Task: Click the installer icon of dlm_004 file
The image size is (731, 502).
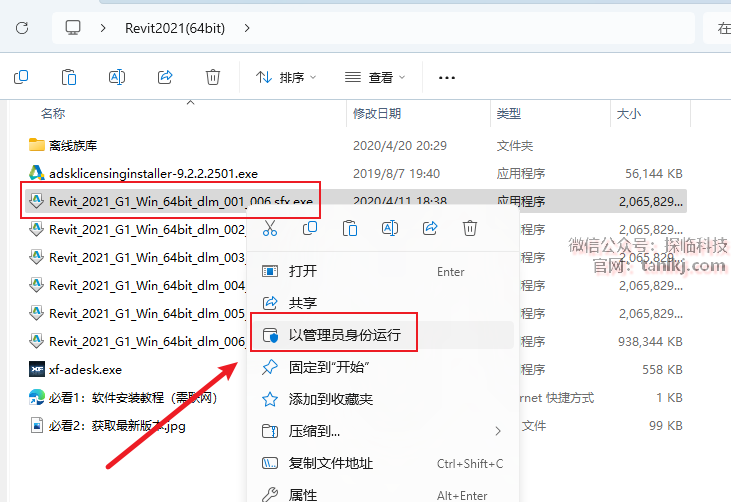Action: tap(36, 285)
